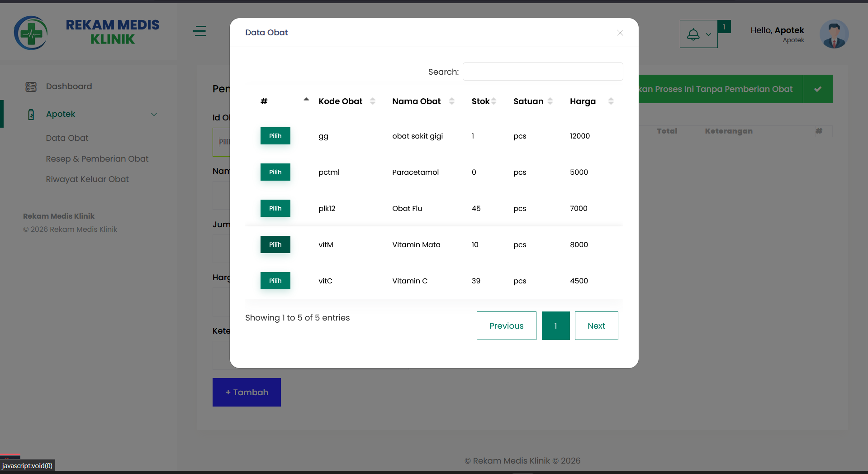
Task: Click the Dashboard sidebar icon
Action: 31,86
